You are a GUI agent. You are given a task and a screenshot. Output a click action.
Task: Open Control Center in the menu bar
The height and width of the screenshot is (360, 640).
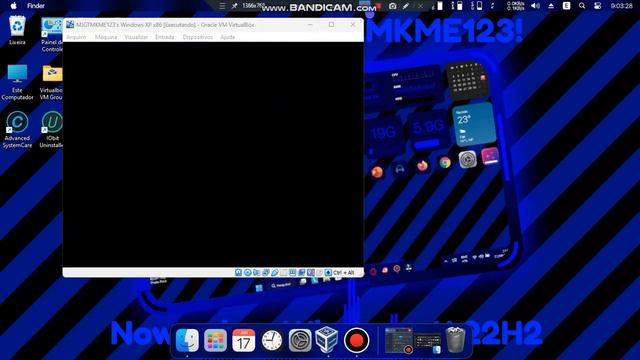click(x=598, y=6)
